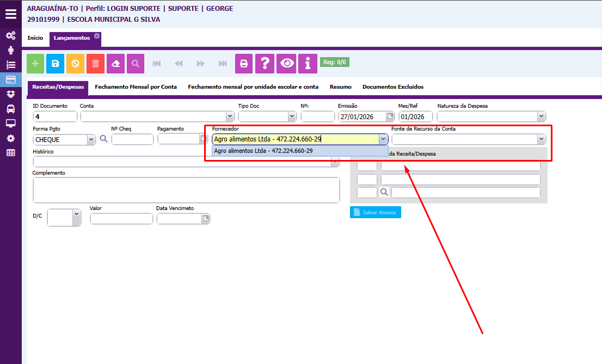This screenshot has height=364, width=602.
Task: Switch to Fechamento Mensal por Conta tab
Action: tap(136, 87)
